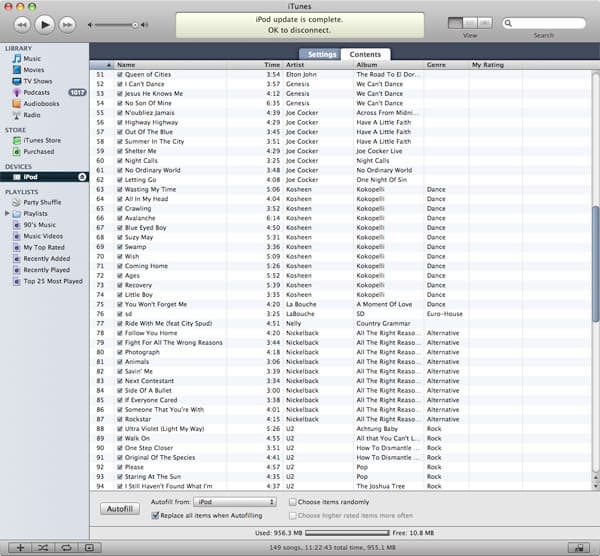Viewport: 600px width, 556px height.
Task: Switch to grouped album view
Action: [470, 23]
